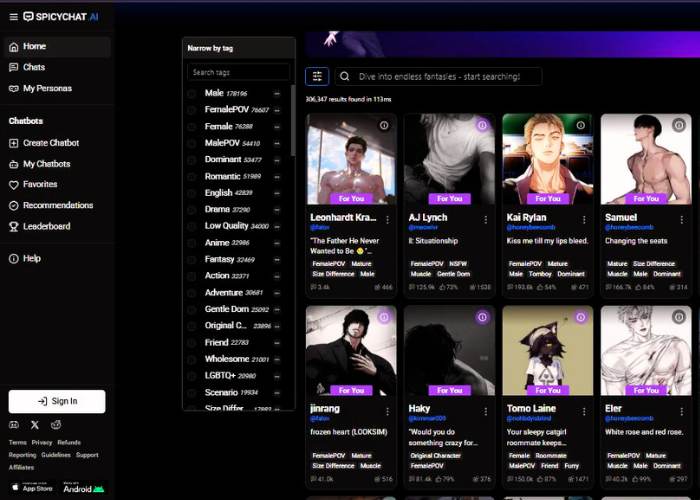
Task: Check the Romantic tag checkbox
Action: coord(192,177)
